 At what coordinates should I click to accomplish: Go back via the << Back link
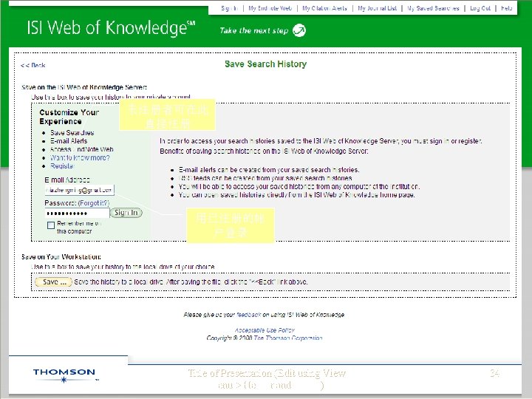(x=33, y=65)
